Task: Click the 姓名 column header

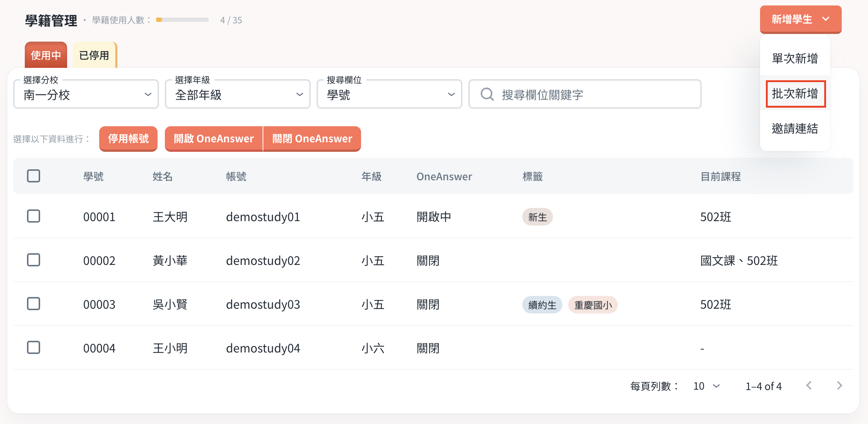Action: (163, 177)
